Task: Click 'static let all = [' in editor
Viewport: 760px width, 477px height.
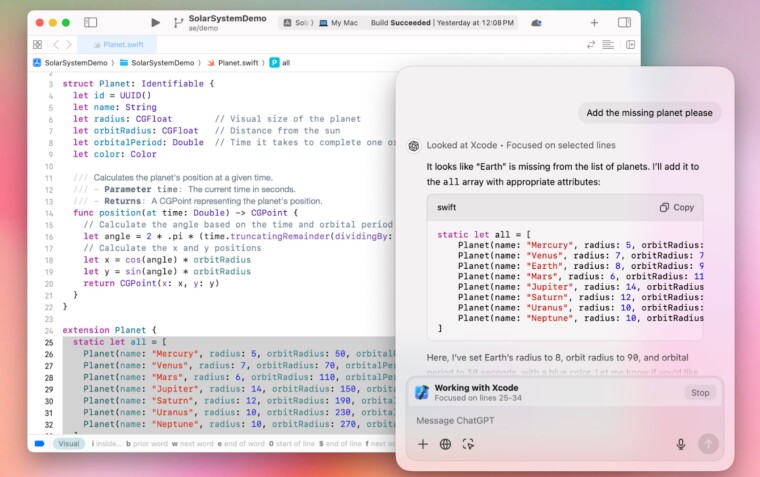Action: tap(120, 342)
